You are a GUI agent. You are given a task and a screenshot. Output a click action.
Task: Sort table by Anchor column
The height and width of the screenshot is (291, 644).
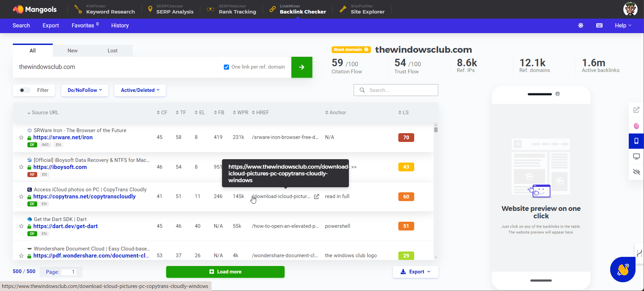[336, 113]
